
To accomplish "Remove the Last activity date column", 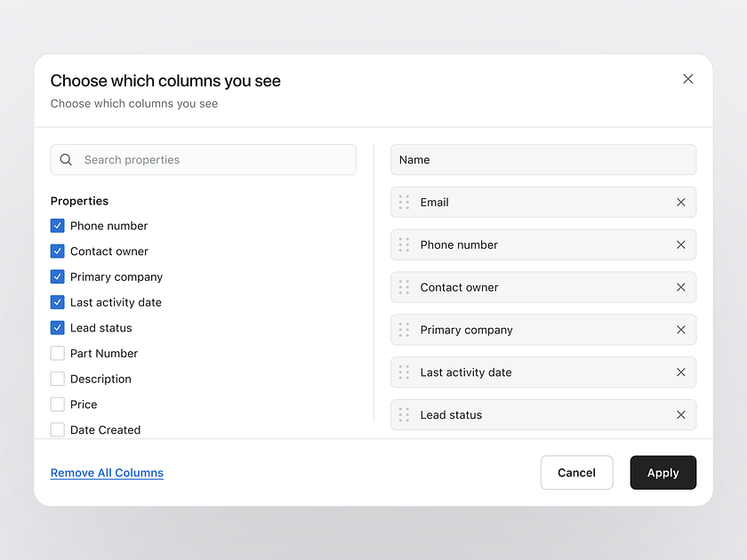I will (681, 372).
